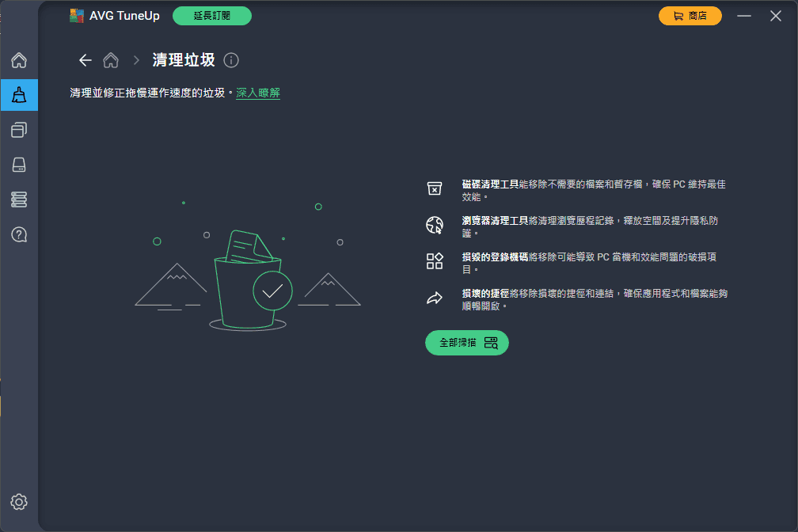This screenshot has height=532, width=798.
Task: Click the 損壞的捷徑 shortcut arrow icon
Action: click(435, 298)
